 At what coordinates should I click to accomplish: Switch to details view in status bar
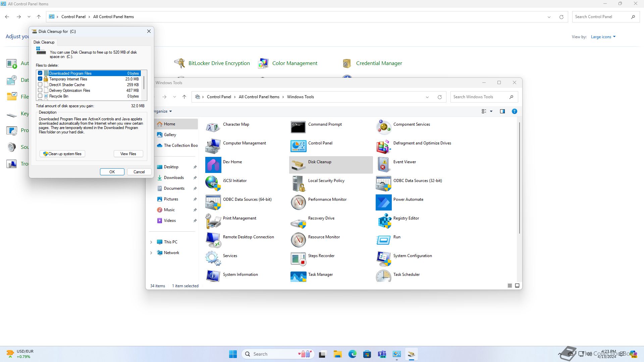pyautogui.click(x=510, y=286)
